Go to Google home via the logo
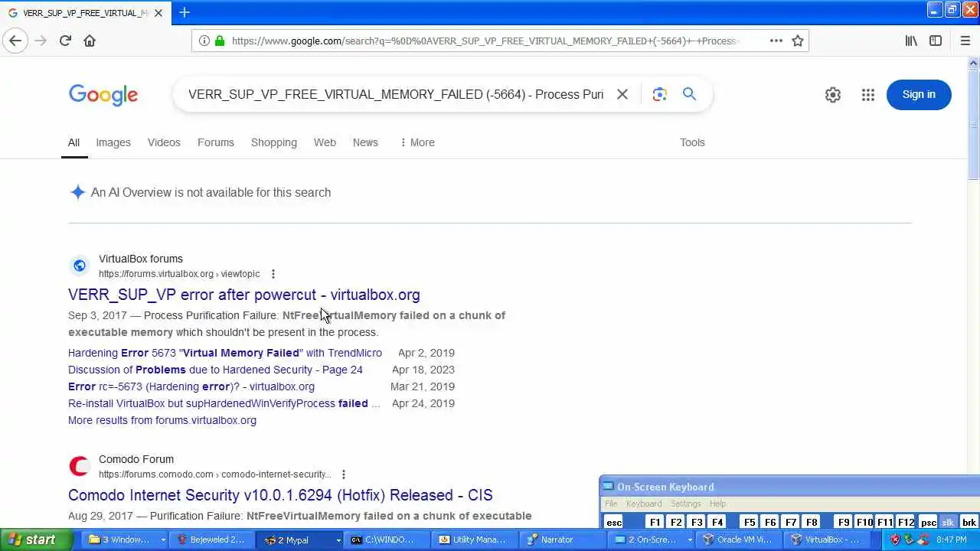This screenshot has width=980, height=551. pos(103,95)
